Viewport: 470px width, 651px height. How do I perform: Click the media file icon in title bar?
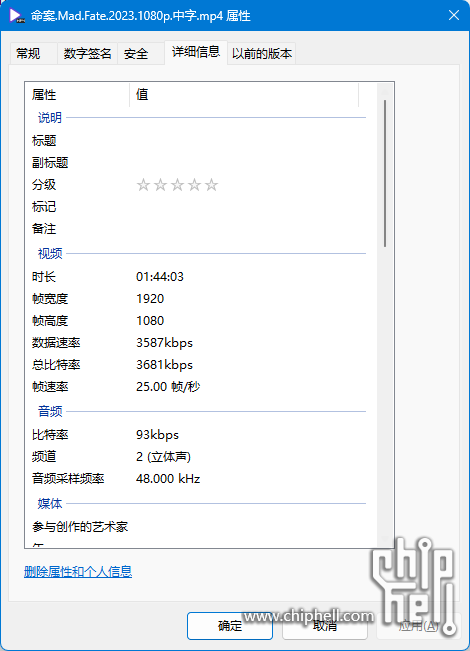[x=16, y=16]
